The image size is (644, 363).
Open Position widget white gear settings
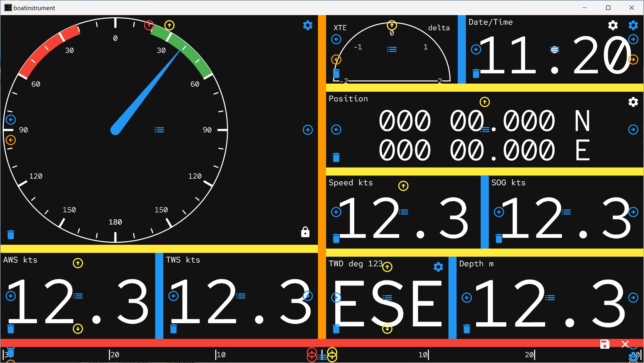pyautogui.click(x=633, y=102)
